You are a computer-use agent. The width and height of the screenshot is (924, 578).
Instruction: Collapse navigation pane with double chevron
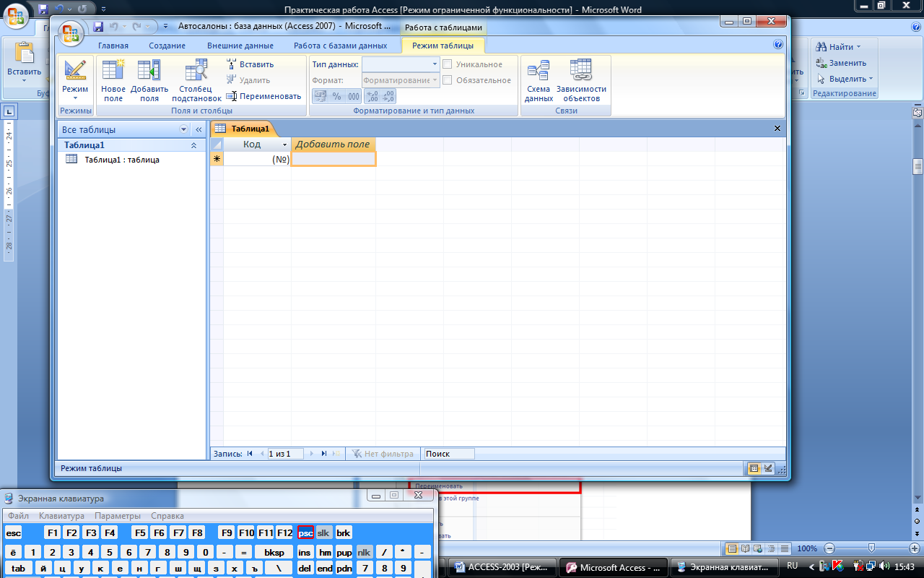tap(199, 130)
